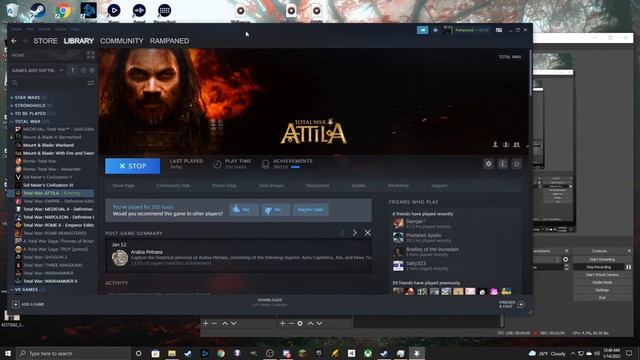Click Start Virtual Camera in OBS
Screen dimensions: 640x360
click(x=602, y=275)
